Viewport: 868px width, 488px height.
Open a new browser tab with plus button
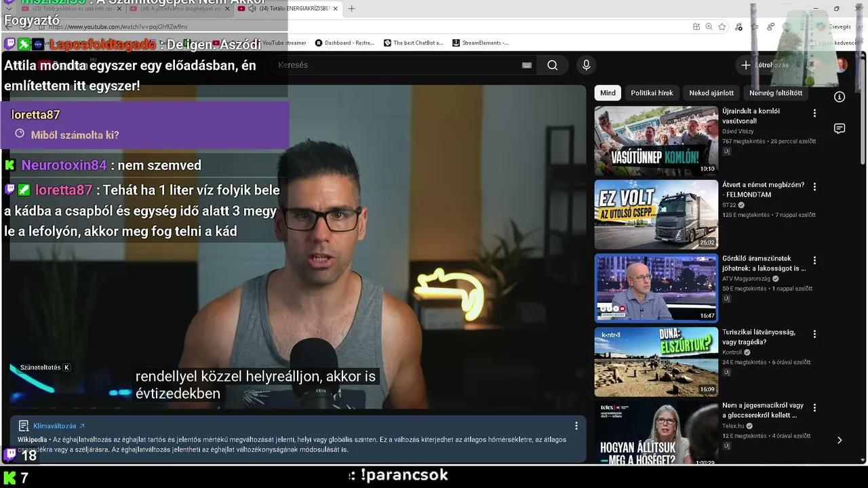[351, 9]
